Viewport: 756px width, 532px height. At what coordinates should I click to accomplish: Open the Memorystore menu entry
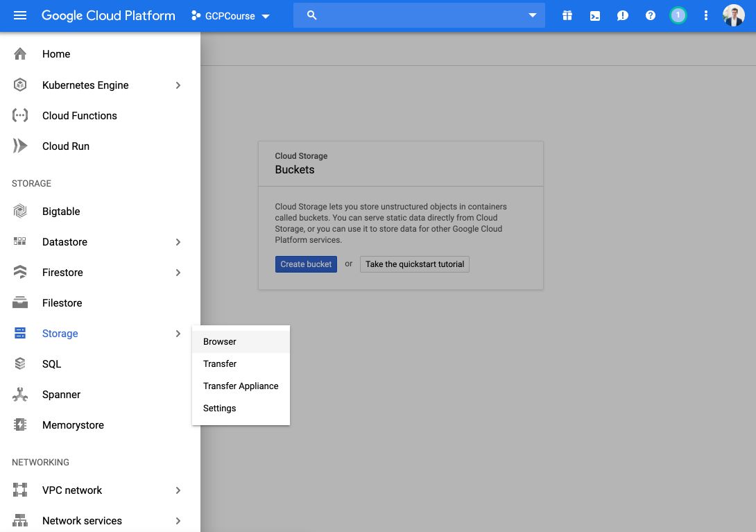pos(100,425)
